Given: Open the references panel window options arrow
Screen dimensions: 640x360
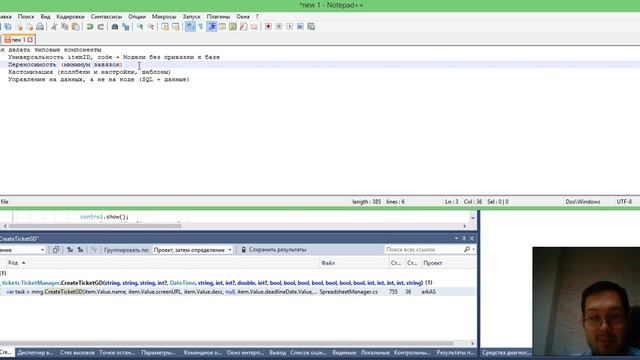Looking at the screenshot, I should pos(456,238).
